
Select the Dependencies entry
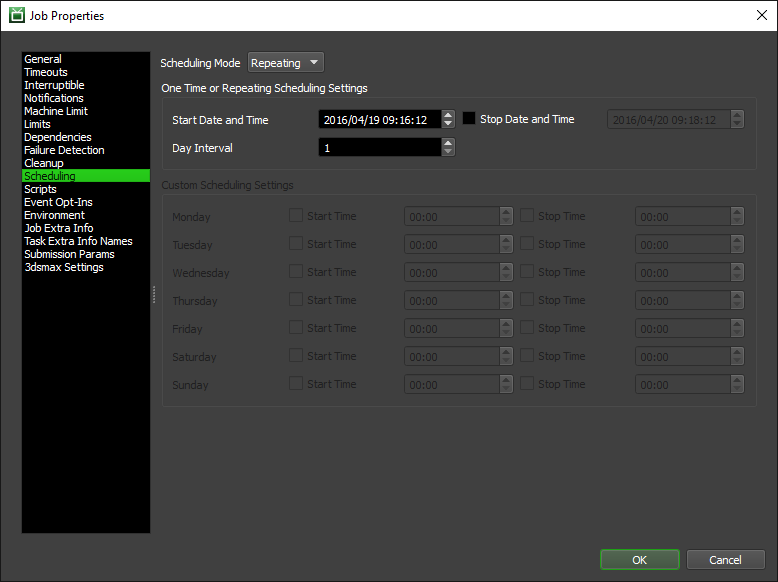[x=86, y=137]
